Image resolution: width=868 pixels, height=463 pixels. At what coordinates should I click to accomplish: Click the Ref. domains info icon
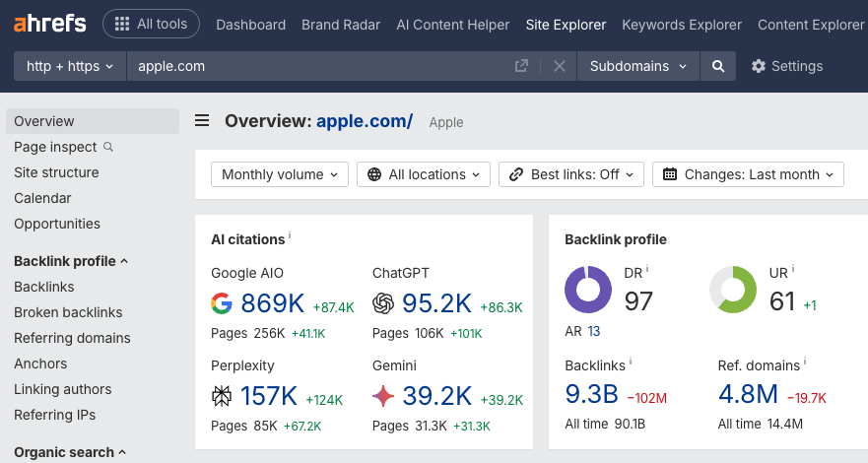(805, 362)
